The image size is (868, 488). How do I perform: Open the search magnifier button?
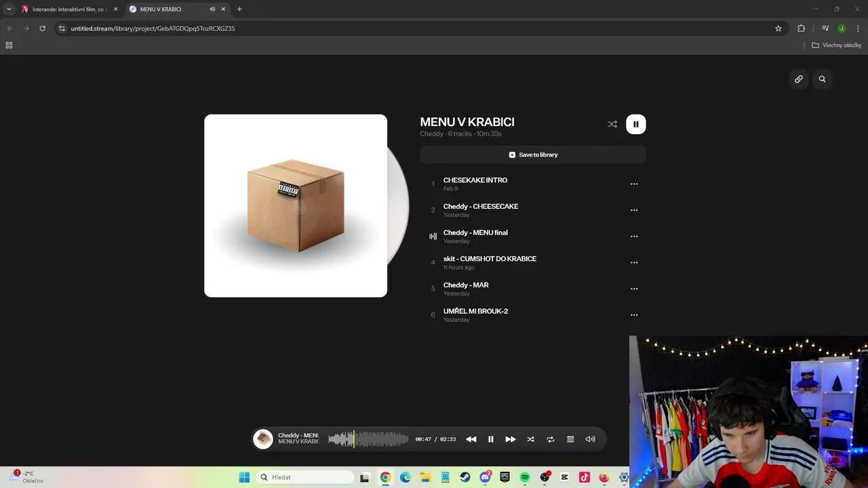pyautogui.click(x=822, y=79)
